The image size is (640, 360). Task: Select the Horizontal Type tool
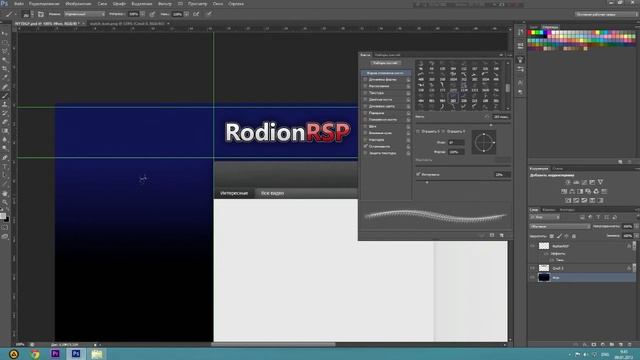[5, 167]
